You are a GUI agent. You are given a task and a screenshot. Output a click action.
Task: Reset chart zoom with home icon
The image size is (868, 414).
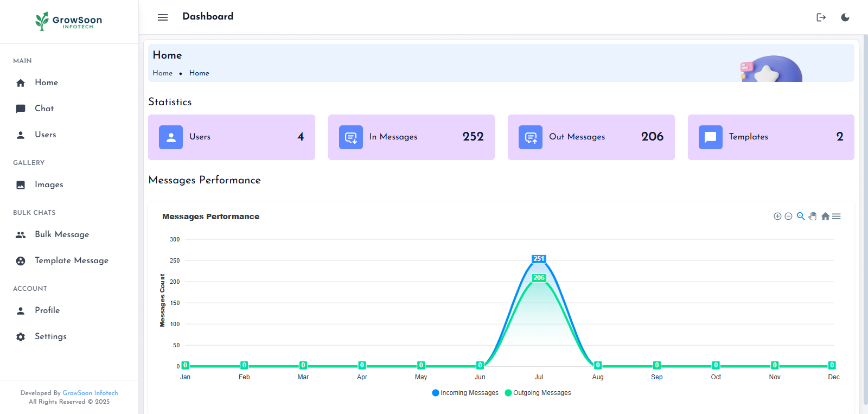(825, 216)
